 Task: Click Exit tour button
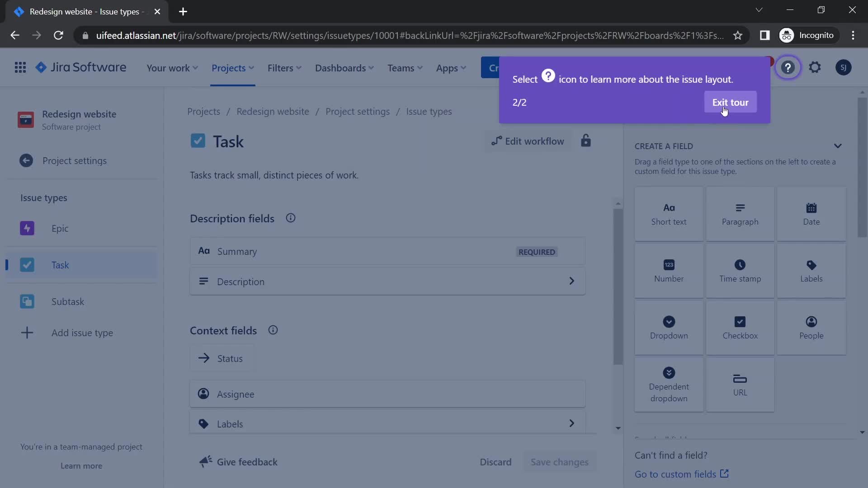(x=730, y=103)
